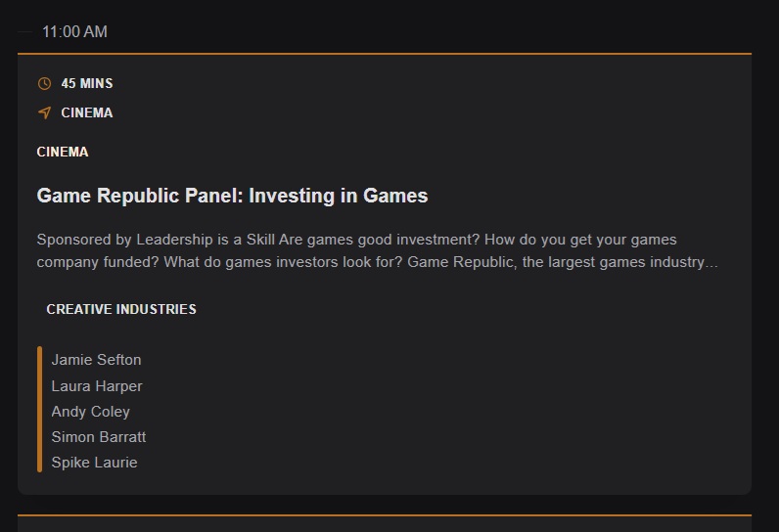Click the CINEMA text next to arrow icon

pyautogui.click(x=87, y=113)
